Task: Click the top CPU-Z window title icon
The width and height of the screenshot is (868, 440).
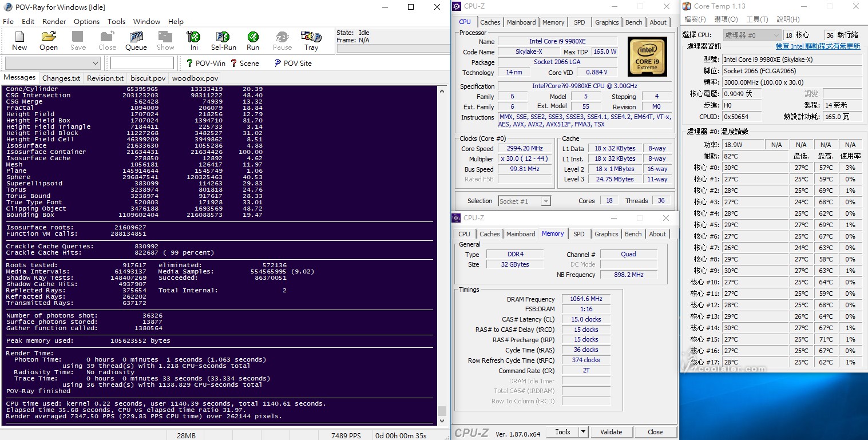Action: [456, 6]
